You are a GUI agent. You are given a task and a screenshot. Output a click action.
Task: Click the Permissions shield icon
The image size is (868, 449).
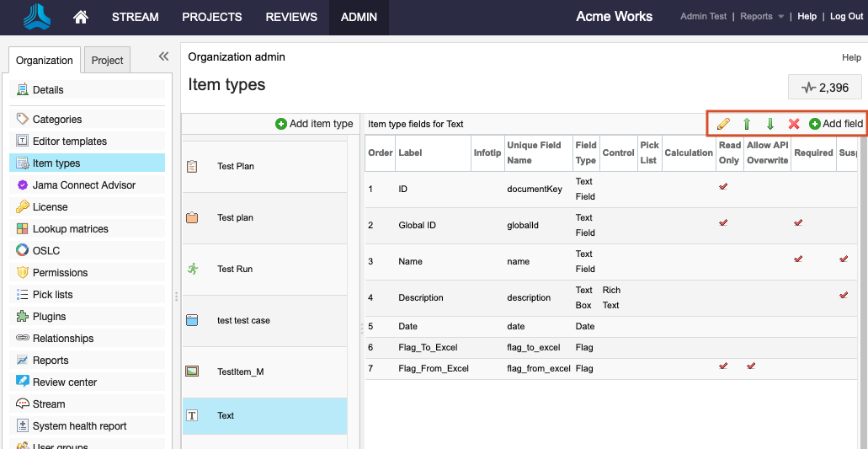click(x=22, y=272)
